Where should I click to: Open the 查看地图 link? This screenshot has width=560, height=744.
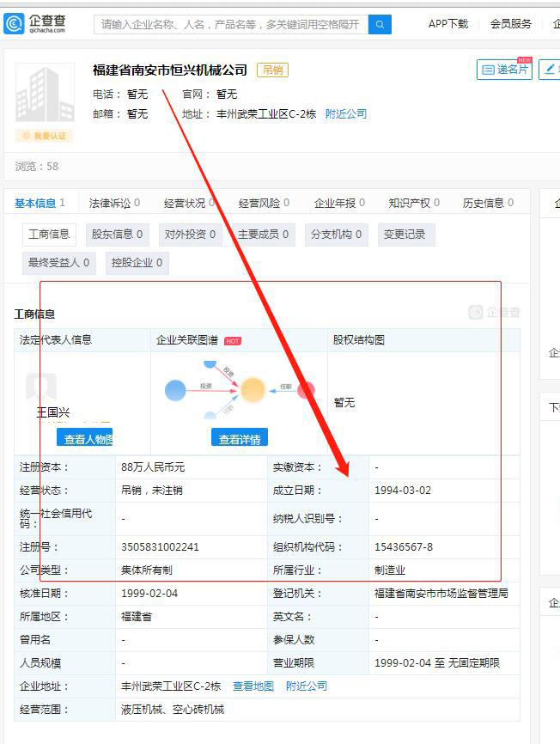click(x=253, y=686)
